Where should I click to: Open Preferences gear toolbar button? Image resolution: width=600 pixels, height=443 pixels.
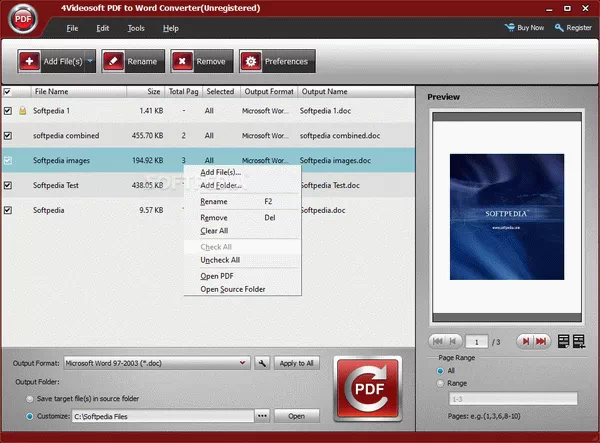pos(277,61)
